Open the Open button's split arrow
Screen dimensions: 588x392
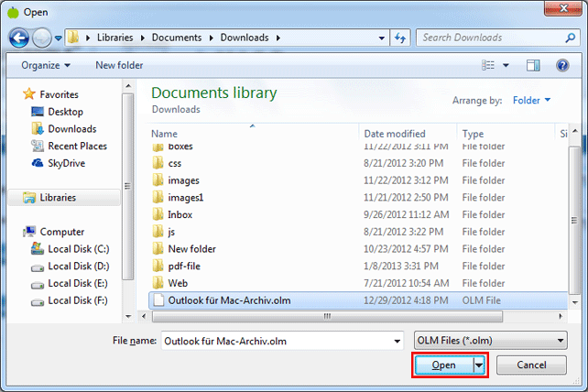tap(479, 365)
